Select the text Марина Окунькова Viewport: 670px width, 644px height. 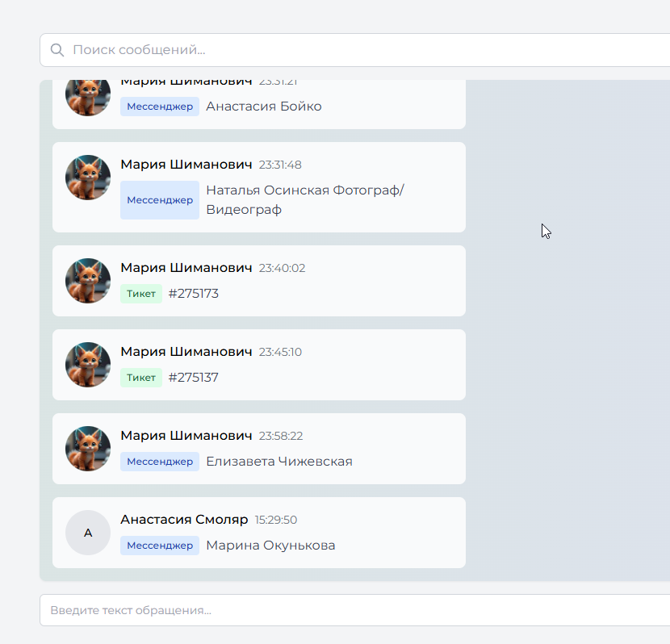270,546
